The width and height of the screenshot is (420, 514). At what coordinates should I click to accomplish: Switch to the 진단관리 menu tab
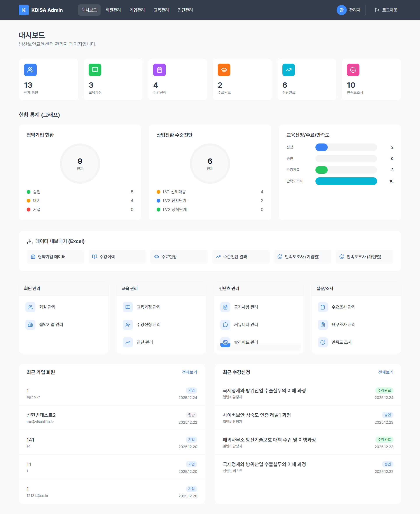click(185, 10)
